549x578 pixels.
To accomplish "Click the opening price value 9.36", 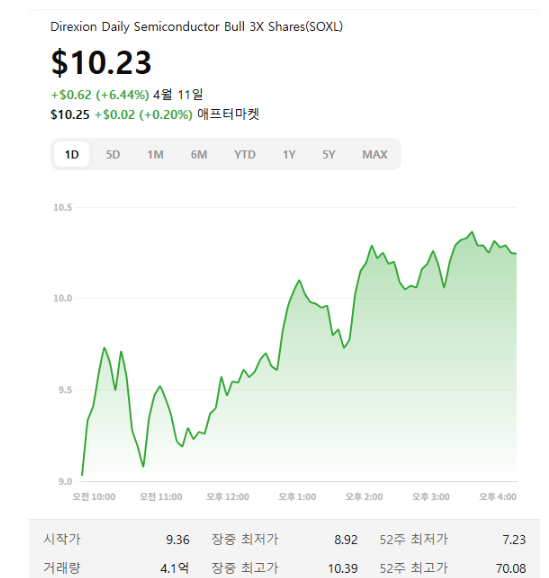I will pyautogui.click(x=177, y=540).
